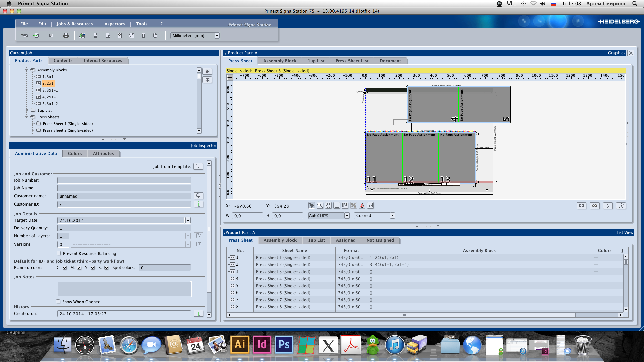Expand Press Sheet 1 (Single-sided) tree node
Viewport: 644px width, 362px height.
click(x=33, y=123)
